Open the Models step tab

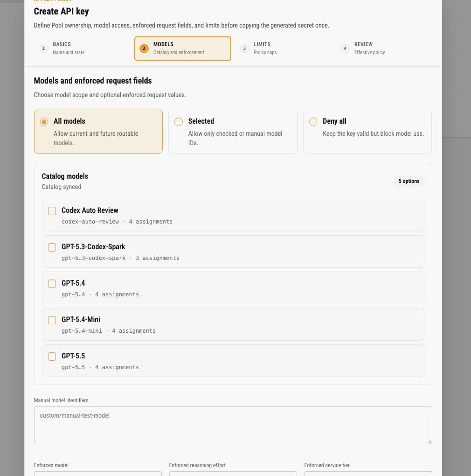(183, 49)
